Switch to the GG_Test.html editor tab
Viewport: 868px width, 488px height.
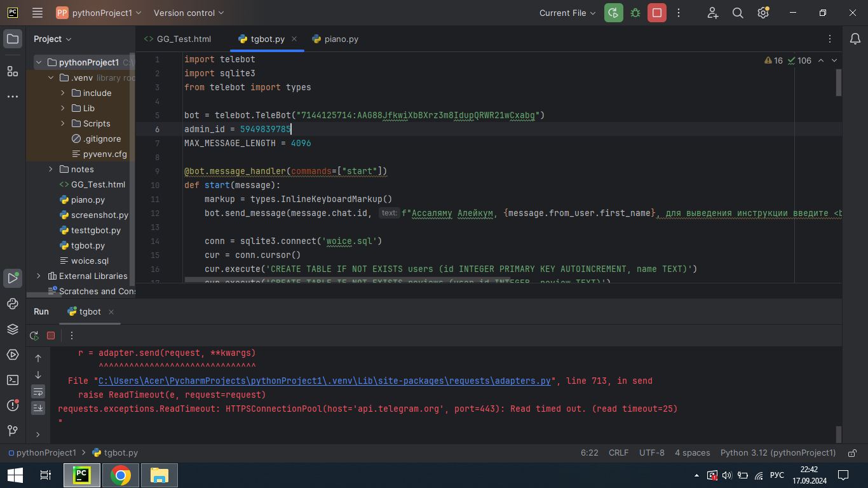click(x=177, y=39)
